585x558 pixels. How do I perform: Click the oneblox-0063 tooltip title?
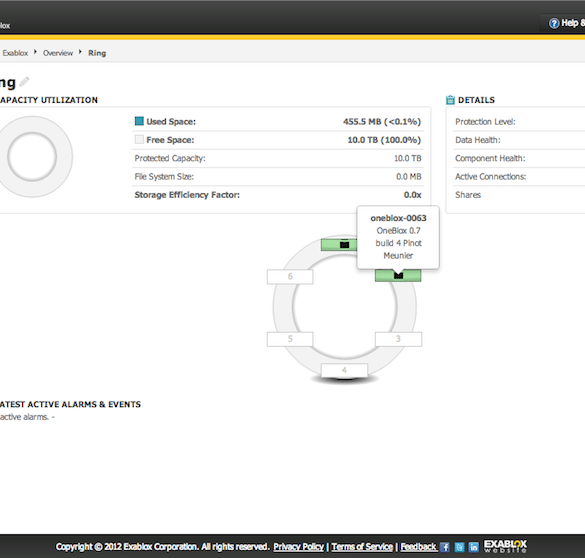click(398, 218)
